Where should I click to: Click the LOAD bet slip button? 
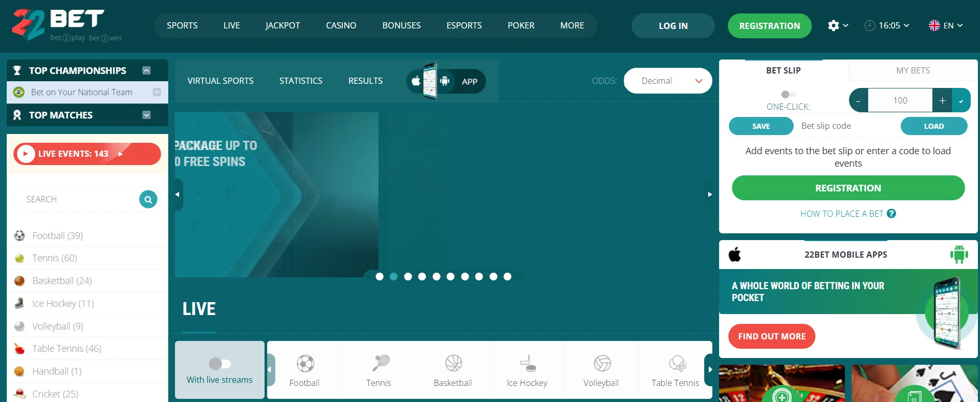pyautogui.click(x=934, y=126)
